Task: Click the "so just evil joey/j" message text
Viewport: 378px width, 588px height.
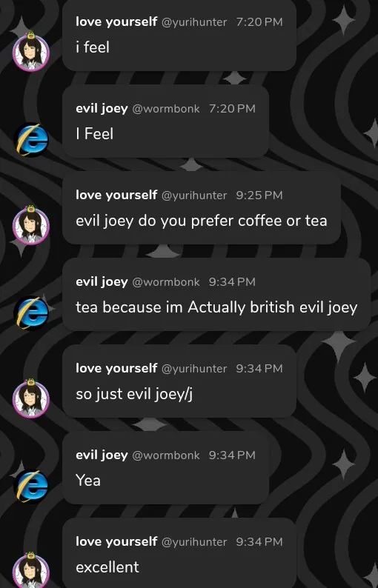Action: click(134, 394)
